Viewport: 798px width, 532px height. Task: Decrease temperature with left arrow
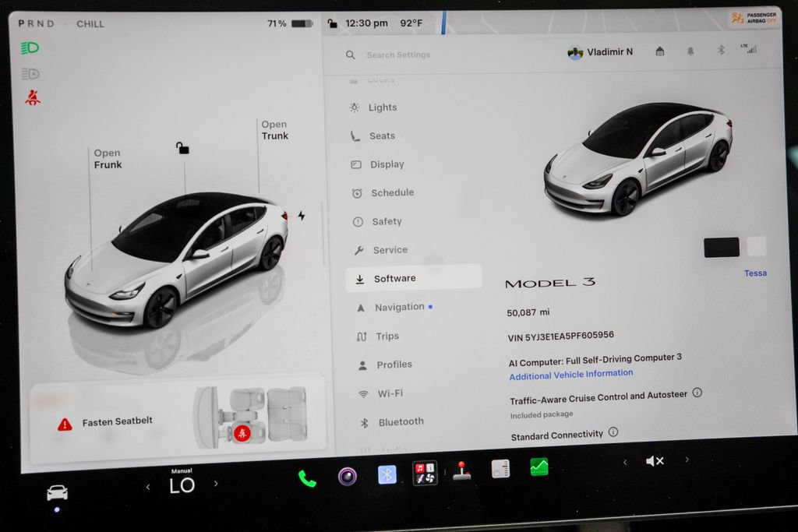[148, 487]
